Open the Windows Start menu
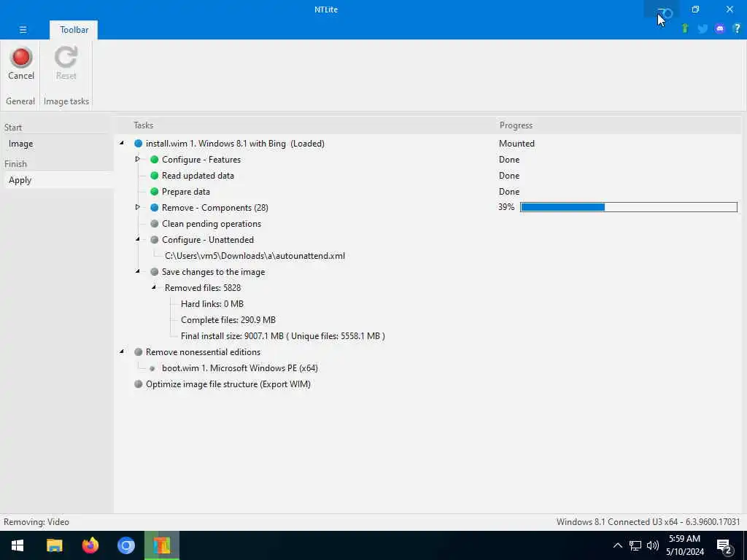The width and height of the screenshot is (747, 560). pos(18,545)
